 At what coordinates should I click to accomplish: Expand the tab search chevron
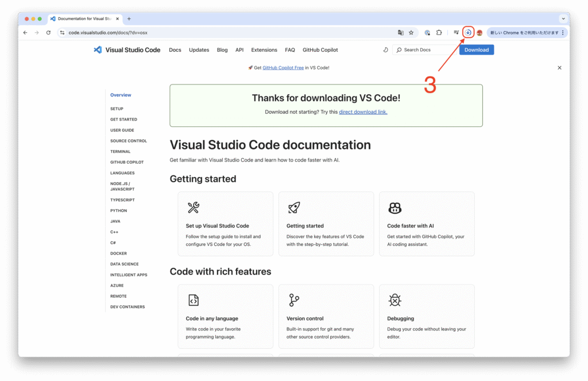click(563, 18)
